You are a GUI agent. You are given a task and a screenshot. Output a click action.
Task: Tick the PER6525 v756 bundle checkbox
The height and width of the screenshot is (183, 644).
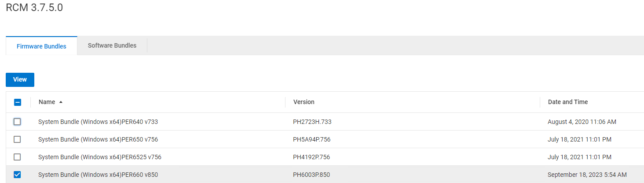(x=17, y=157)
